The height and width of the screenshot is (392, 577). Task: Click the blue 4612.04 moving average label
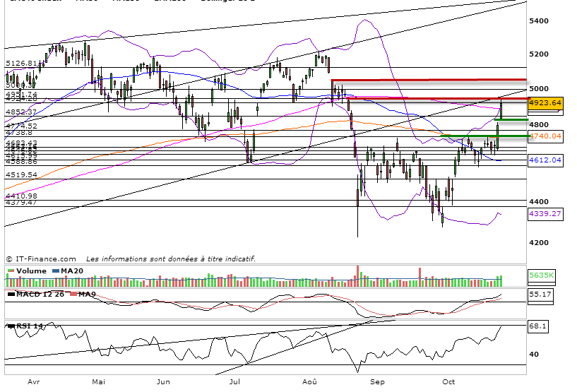(545, 160)
